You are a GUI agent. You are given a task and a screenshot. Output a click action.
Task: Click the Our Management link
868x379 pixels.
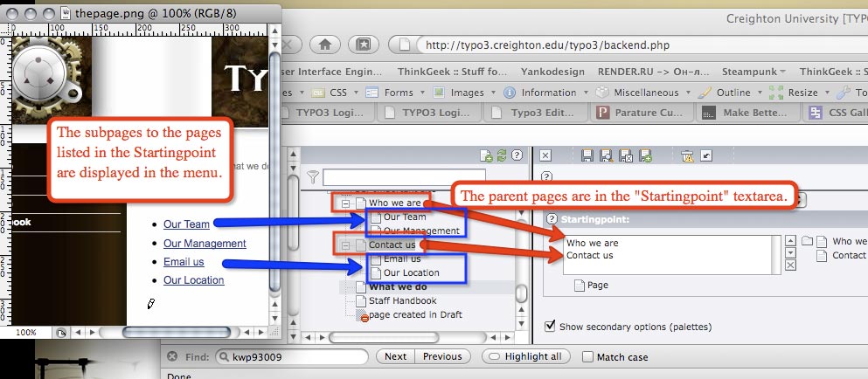pyautogui.click(x=205, y=244)
